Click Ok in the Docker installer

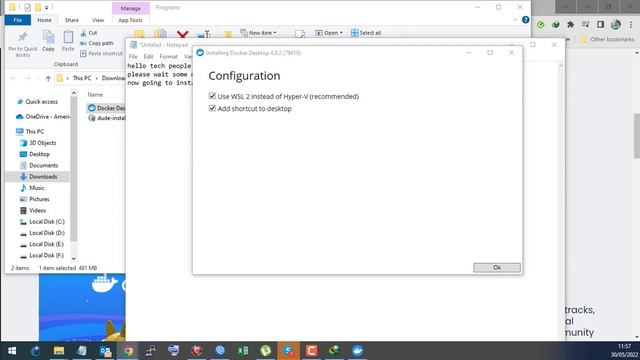pos(497,267)
